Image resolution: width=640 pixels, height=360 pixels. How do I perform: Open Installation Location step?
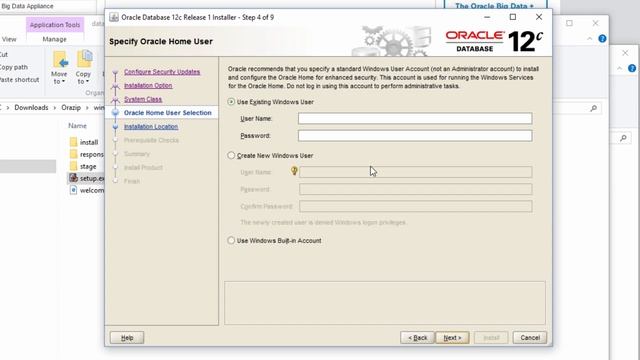coord(151,127)
